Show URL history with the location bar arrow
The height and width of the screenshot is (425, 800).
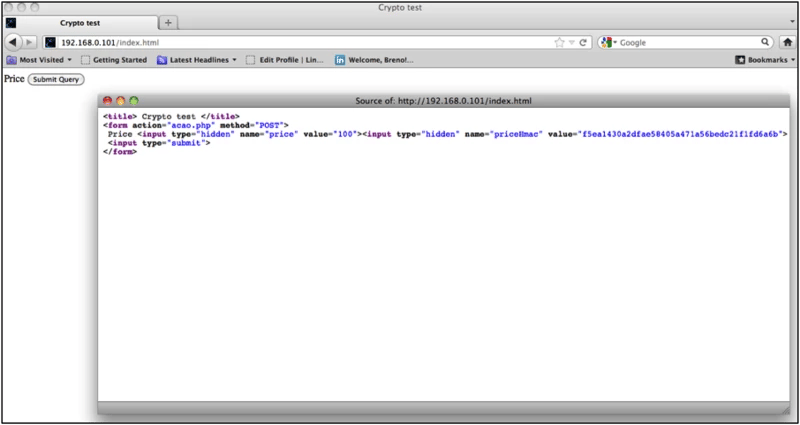(571, 42)
